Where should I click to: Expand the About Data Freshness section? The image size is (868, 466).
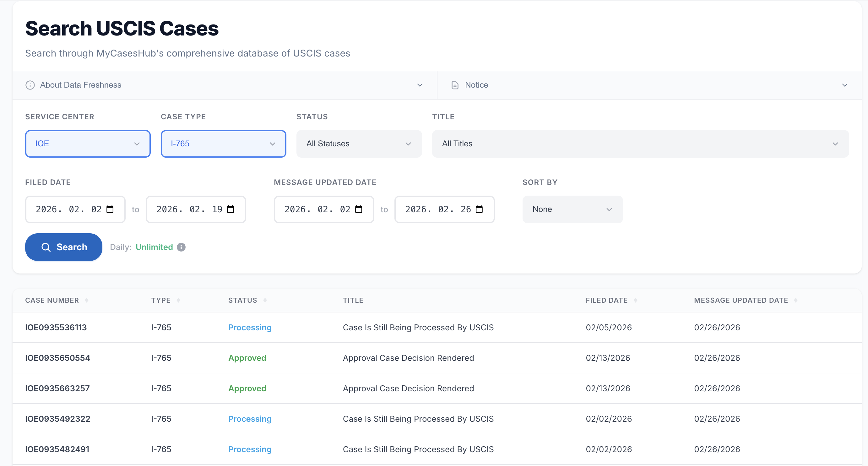tap(225, 85)
